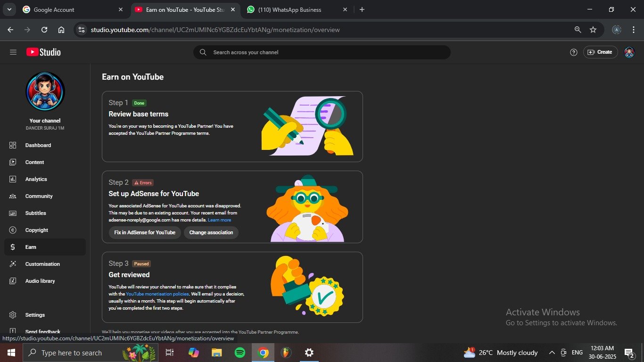Image resolution: width=644 pixels, height=362 pixels.
Task: Click the Step 1 Done badge
Action: point(139,103)
